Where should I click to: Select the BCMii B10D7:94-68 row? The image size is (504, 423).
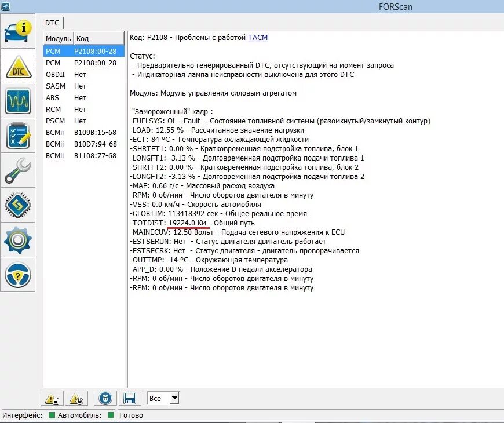83,144
